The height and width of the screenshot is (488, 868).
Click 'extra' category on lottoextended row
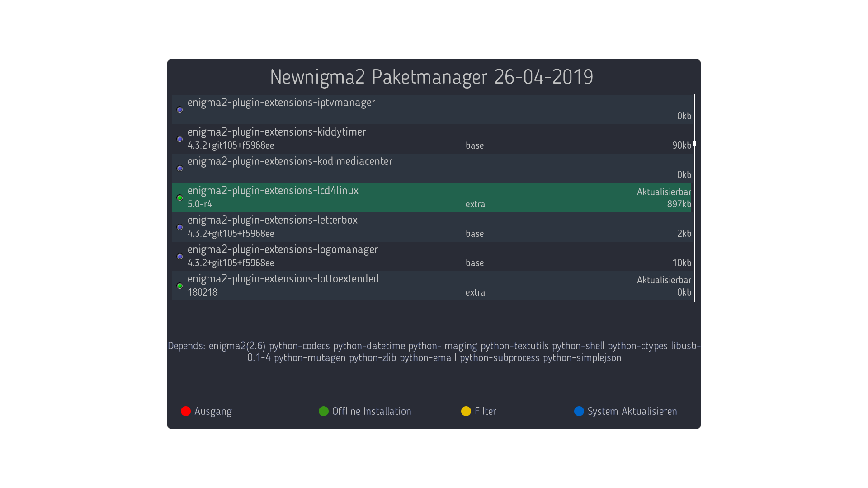tap(475, 292)
